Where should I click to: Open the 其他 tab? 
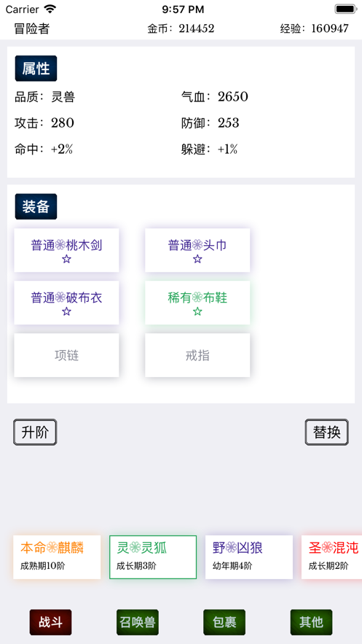pyautogui.click(x=311, y=622)
